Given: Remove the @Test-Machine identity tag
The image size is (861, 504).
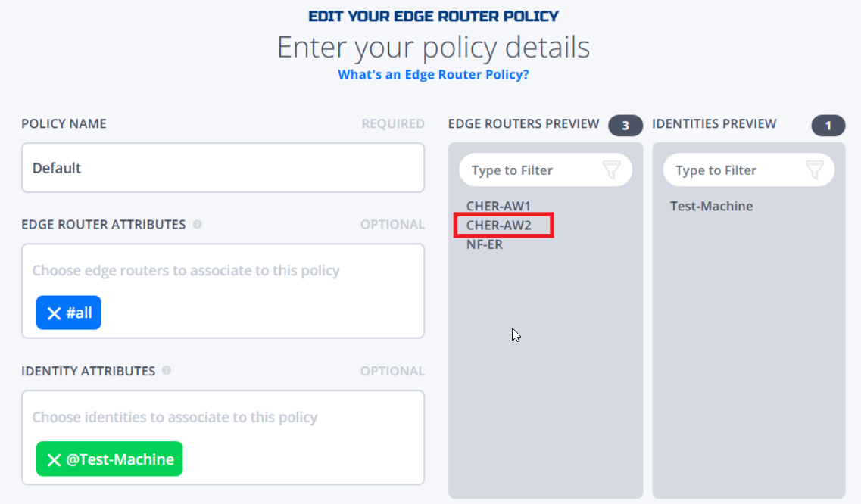Looking at the screenshot, I should [54, 459].
